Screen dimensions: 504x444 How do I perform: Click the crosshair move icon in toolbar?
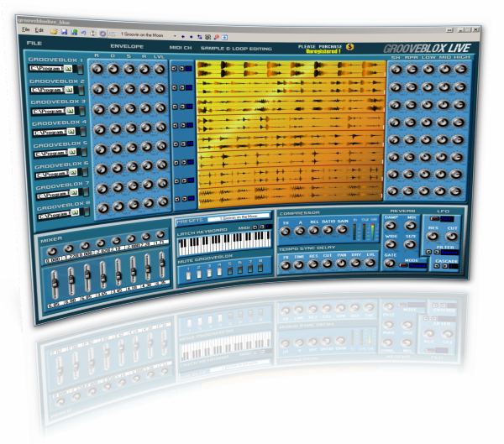pos(93,33)
